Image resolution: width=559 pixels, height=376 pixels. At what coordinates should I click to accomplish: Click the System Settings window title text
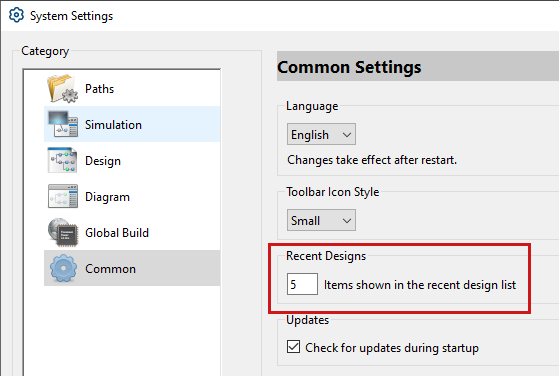click(71, 16)
